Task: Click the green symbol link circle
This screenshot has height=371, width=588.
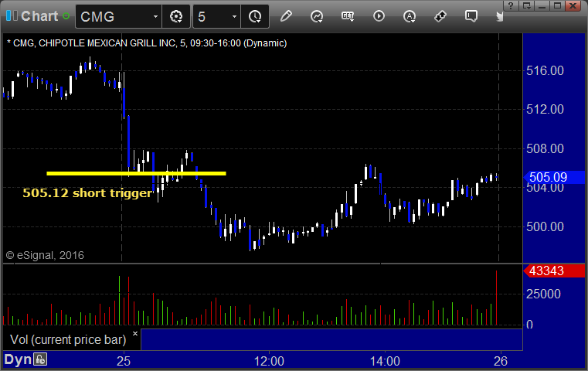Action: pos(66,16)
